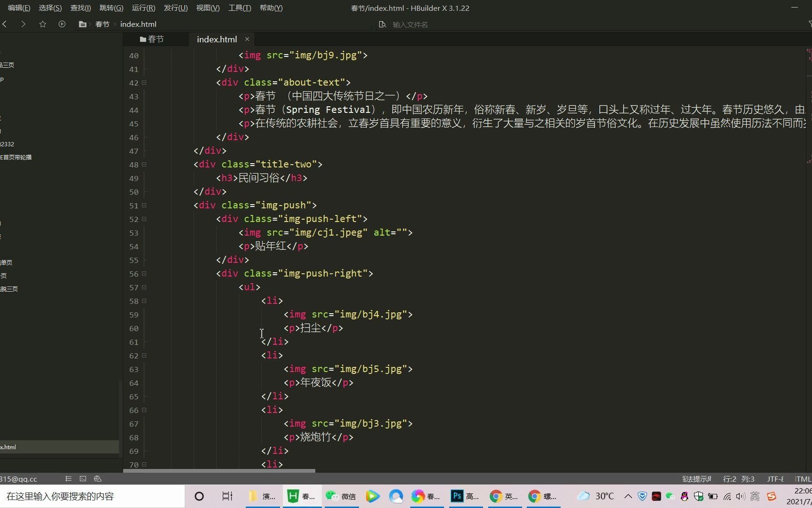Open the 视图(V) menu

click(208, 8)
